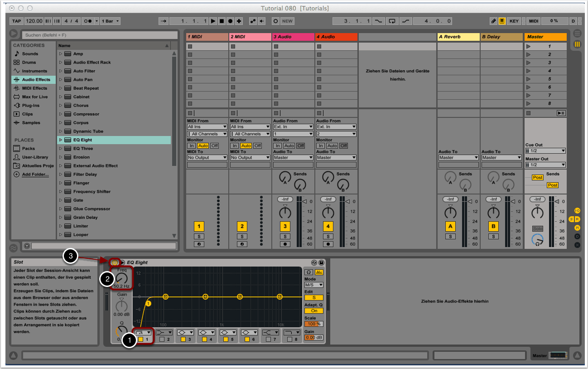Click the EQ Eight save preset icon
The height and width of the screenshot is (369, 588).
(x=321, y=262)
